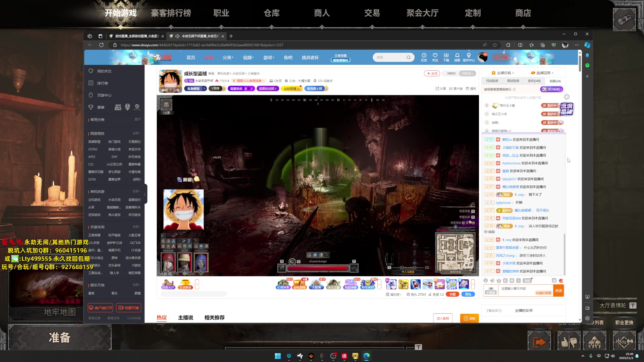Click the 分享 share icon above the player
This screenshot has width=644, height=362.
[x=441, y=88]
